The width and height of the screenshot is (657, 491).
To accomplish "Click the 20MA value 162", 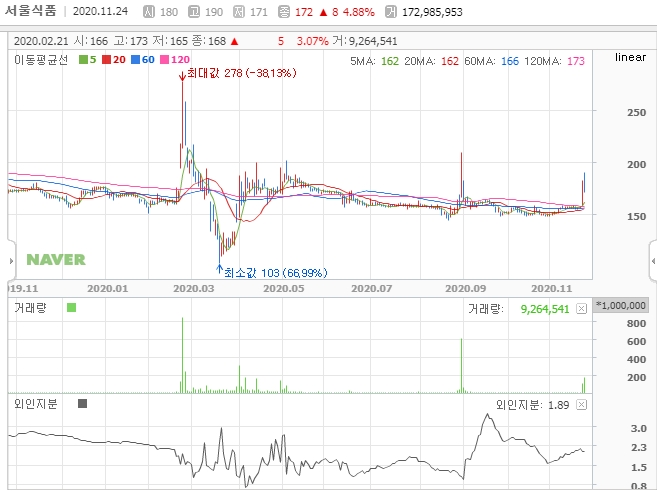I will [450, 61].
